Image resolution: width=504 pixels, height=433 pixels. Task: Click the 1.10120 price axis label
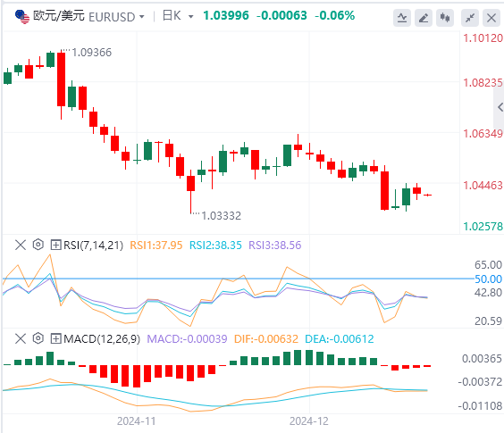(x=483, y=38)
